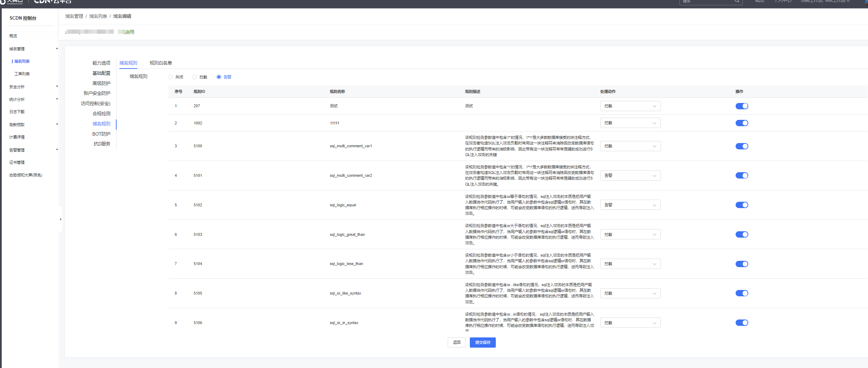Click rule ID 5103 cell
This screenshot has height=368, width=868.
tap(198, 234)
